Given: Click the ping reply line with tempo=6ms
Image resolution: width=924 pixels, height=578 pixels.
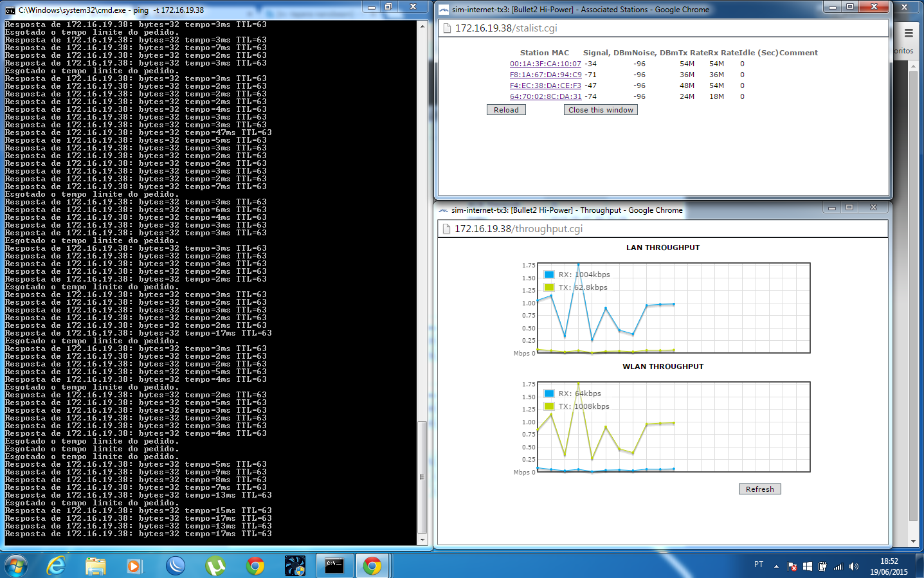Looking at the screenshot, I should coord(136,210).
